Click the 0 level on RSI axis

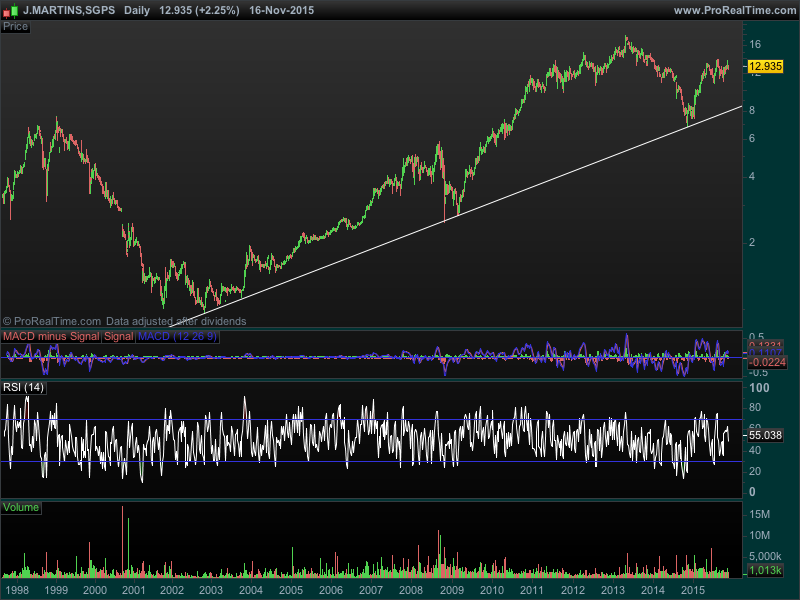pyautogui.click(x=752, y=492)
